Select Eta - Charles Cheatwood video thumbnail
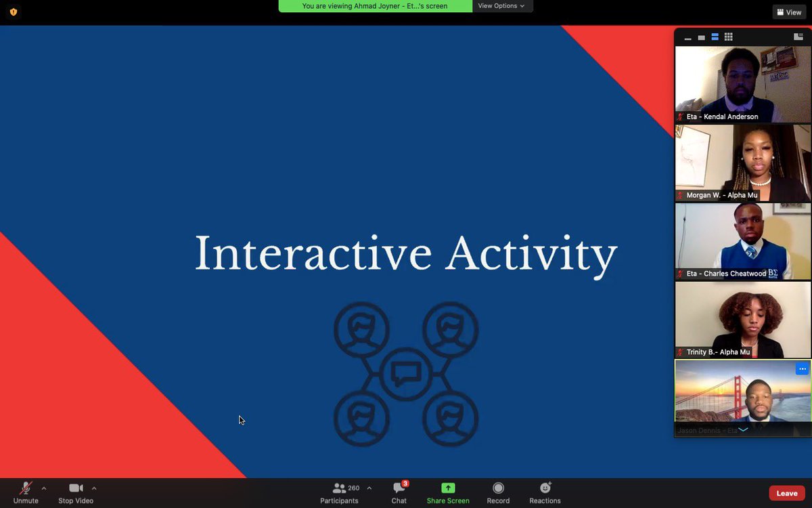 point(743,241)
